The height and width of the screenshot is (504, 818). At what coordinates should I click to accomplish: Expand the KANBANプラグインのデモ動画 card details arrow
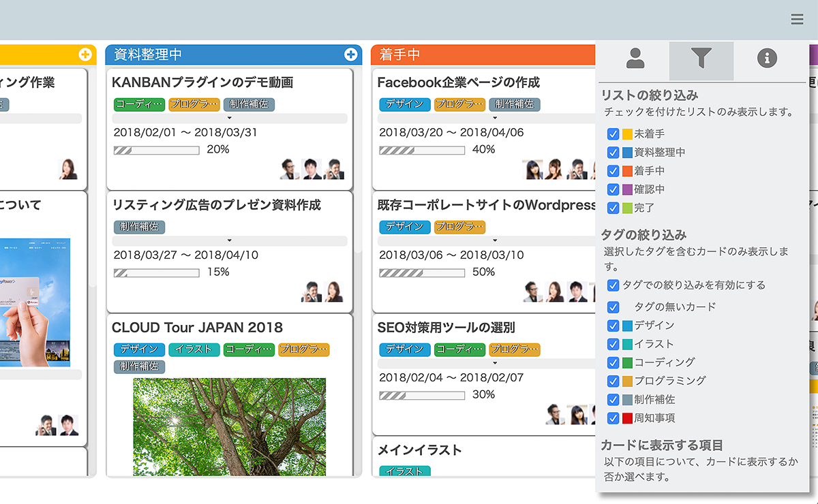(230, 119)
